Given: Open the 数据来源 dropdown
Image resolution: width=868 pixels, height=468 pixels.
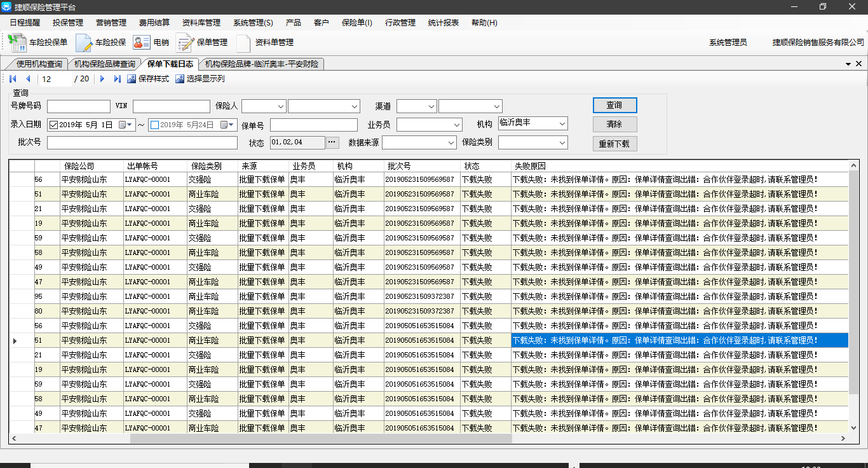Looking at the screenshot, I should 450,143.
